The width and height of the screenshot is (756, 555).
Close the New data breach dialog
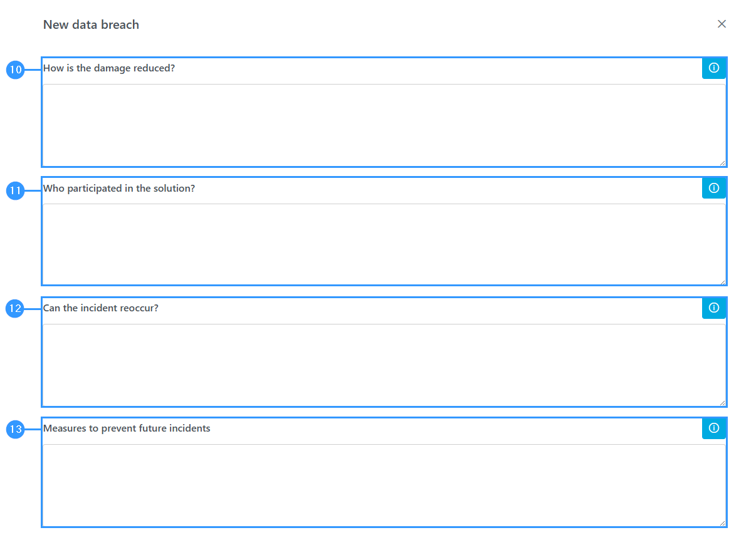(x=722, y=24)
